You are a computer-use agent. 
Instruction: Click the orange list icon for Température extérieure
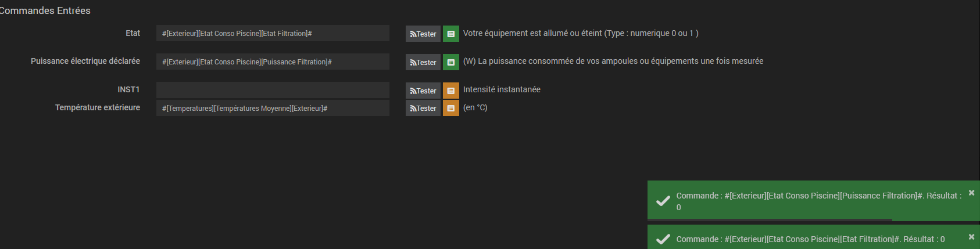pos(450,108)
